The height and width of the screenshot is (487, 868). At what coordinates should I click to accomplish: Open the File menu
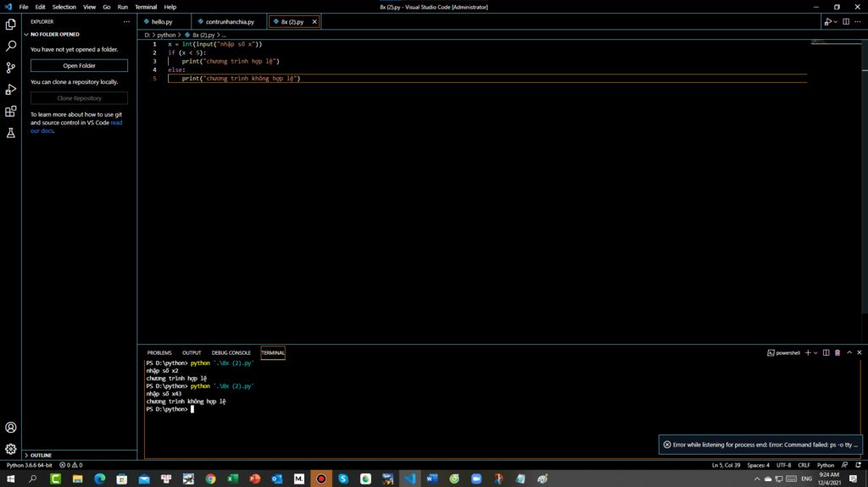tap(23, 7)
